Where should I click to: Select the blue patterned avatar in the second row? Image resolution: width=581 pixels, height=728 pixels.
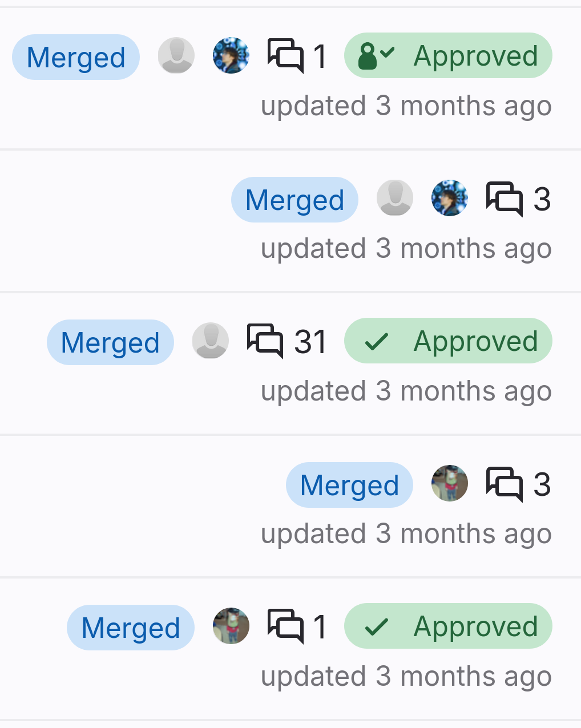(450, 199)
